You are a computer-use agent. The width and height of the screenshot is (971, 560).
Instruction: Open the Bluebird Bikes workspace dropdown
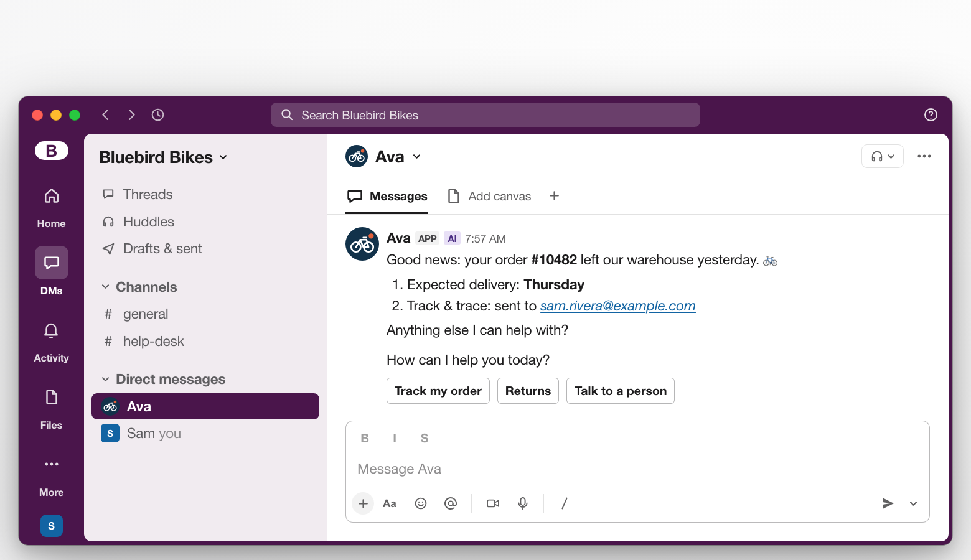click(x=163, y=157)
